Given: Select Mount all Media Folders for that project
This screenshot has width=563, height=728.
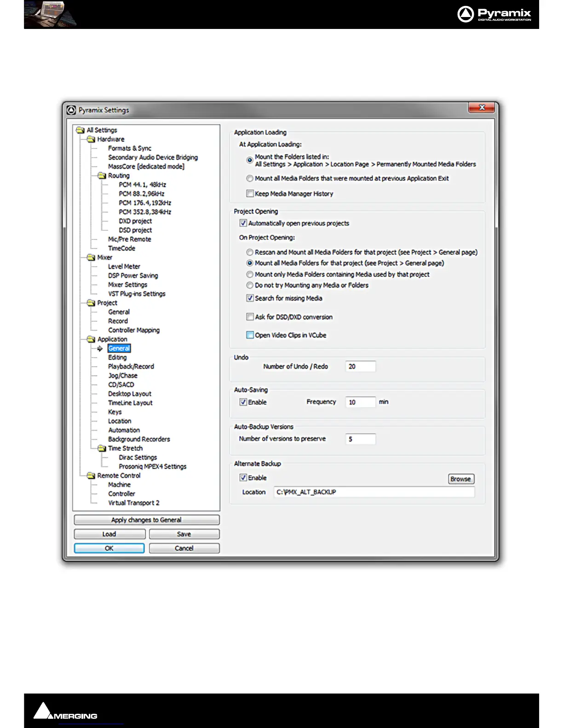Looking at the screenshot, I should 250,263.
